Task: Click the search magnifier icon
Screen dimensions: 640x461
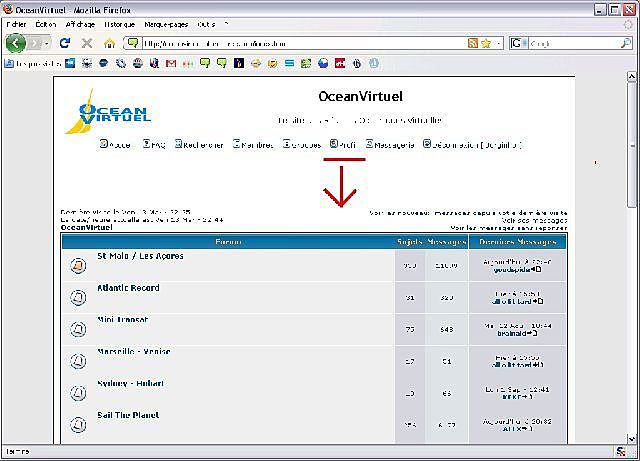Action: [x=626, y=43]
